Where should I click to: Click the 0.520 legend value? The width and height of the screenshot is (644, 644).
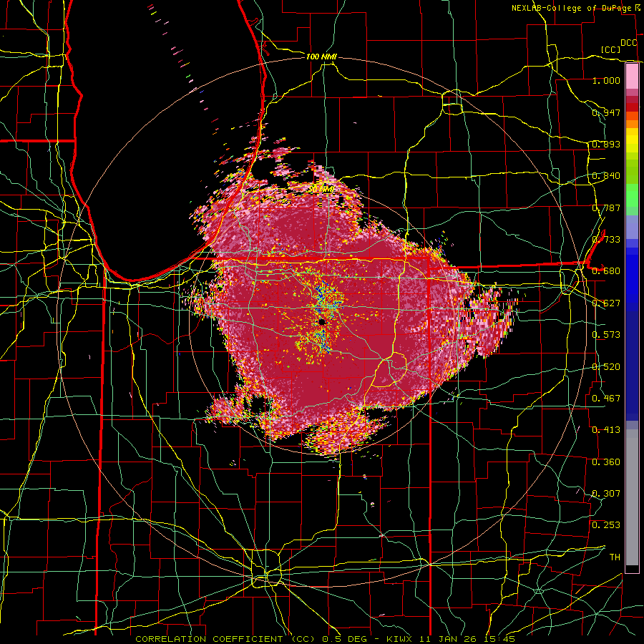click(x=606, y=367)
